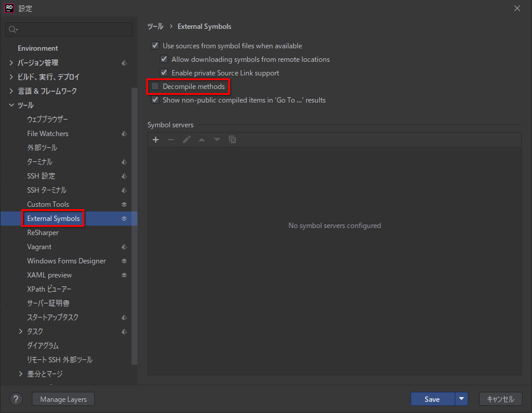Expand the バージョン管理 section

(11, 62)
